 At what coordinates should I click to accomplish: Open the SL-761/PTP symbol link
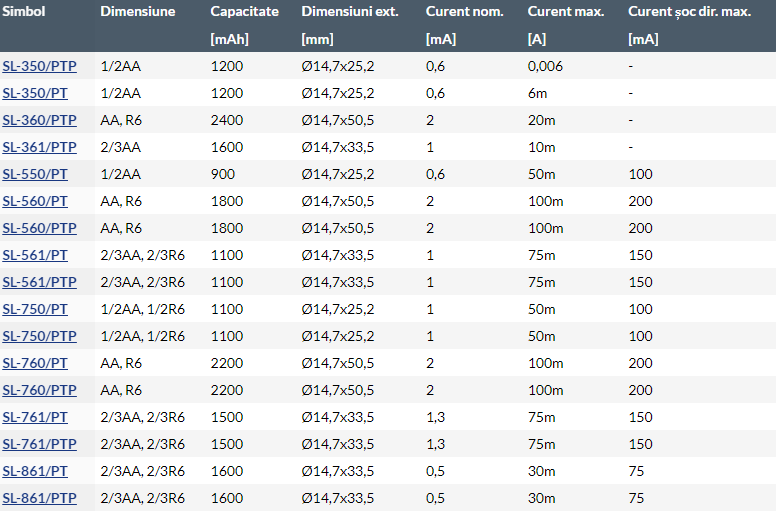pos(40,444)
